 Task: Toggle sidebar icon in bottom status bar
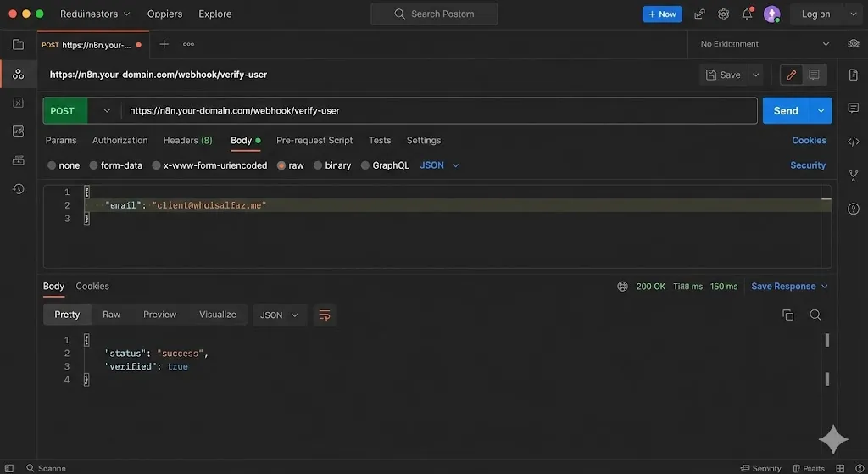(8, 468)
